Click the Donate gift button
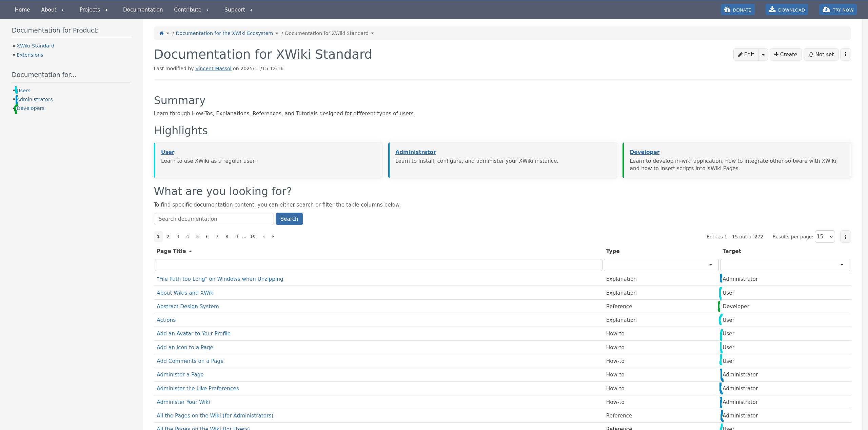Screen dimensions: 868x430 pyautogui.click(x=737, y=10)
